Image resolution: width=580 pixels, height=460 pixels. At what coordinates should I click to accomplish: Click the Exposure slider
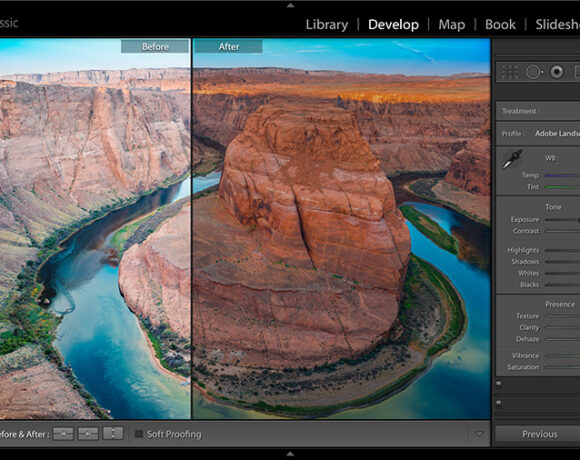[563, 220]
